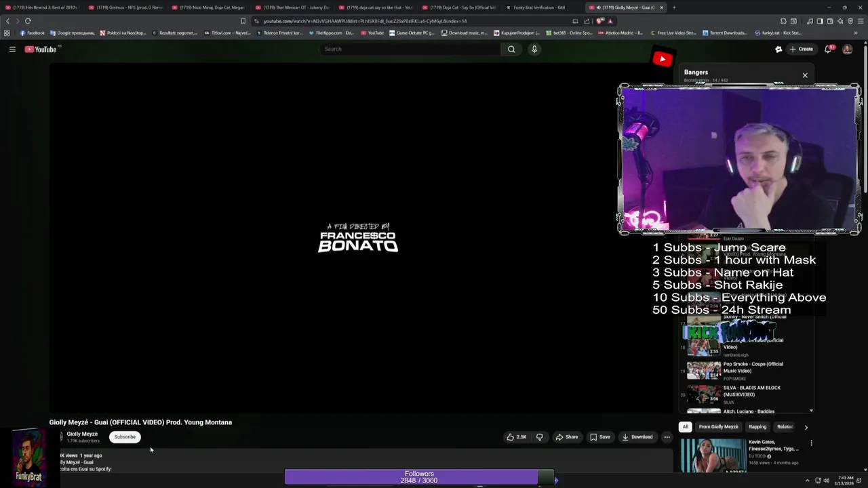Click the browser address bar URL

[x=365, y=21]
